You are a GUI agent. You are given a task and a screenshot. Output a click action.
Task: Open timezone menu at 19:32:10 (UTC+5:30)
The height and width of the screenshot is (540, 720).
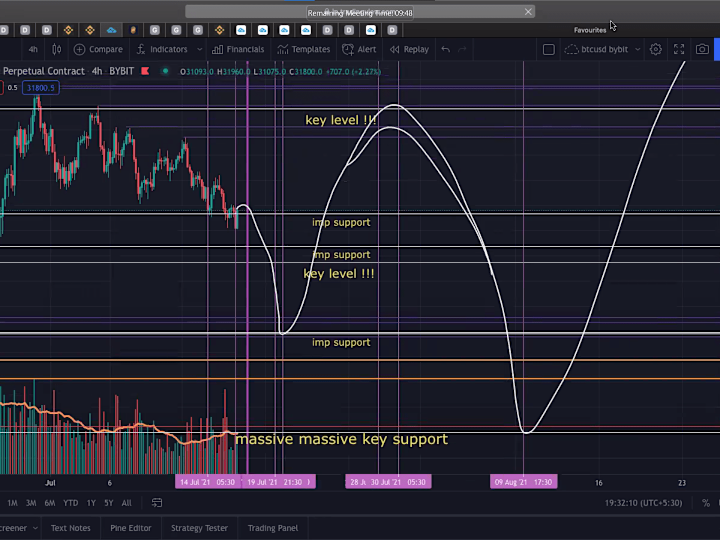643,503
